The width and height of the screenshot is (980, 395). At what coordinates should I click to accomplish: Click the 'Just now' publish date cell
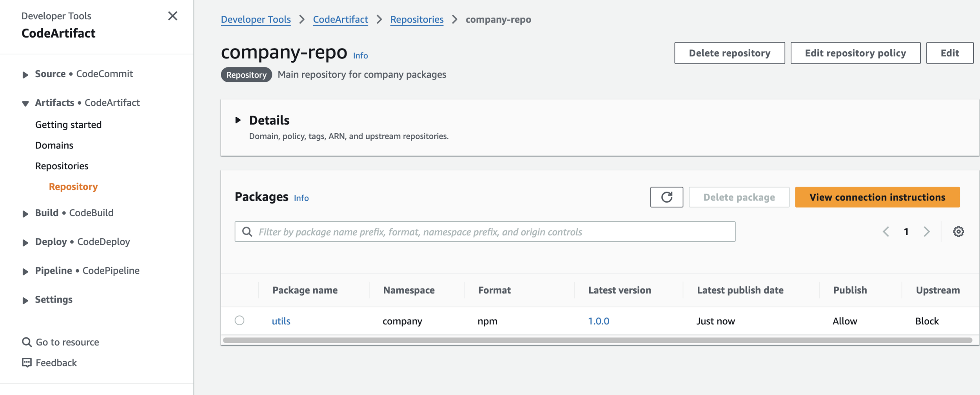point(715,321)
